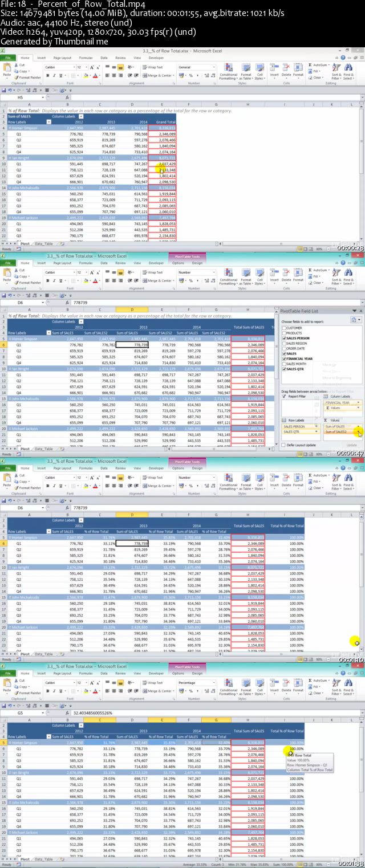Click Paste icon in the 00:00:23 frame
The width and height of the screenshot is (365, 868).
7,68
